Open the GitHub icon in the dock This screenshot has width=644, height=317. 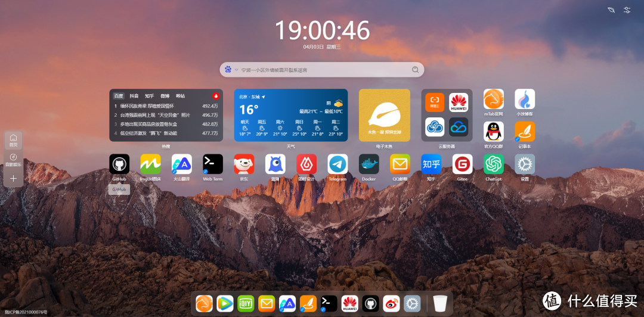[370, 304]
